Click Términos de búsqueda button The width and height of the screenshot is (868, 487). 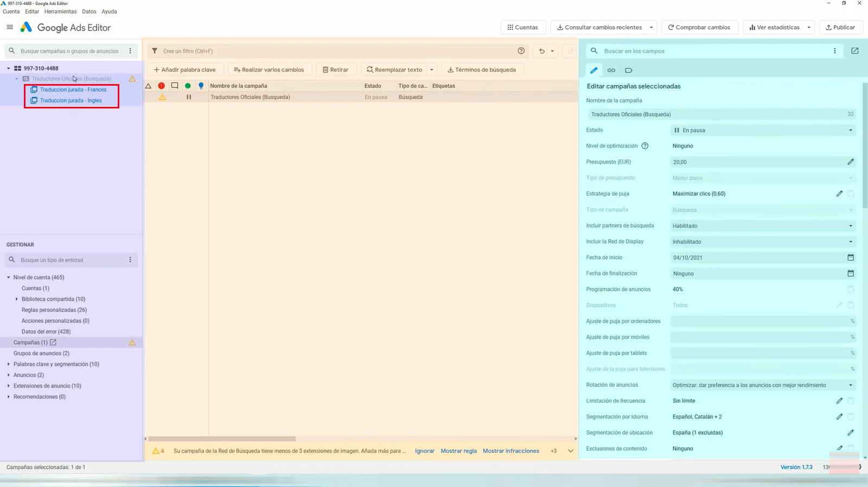pos(482,69)
